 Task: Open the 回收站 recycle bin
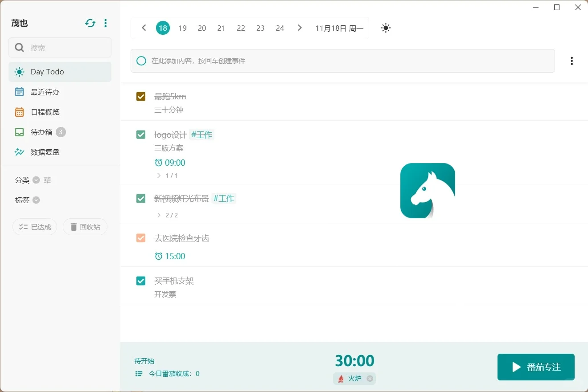(85, 227)
